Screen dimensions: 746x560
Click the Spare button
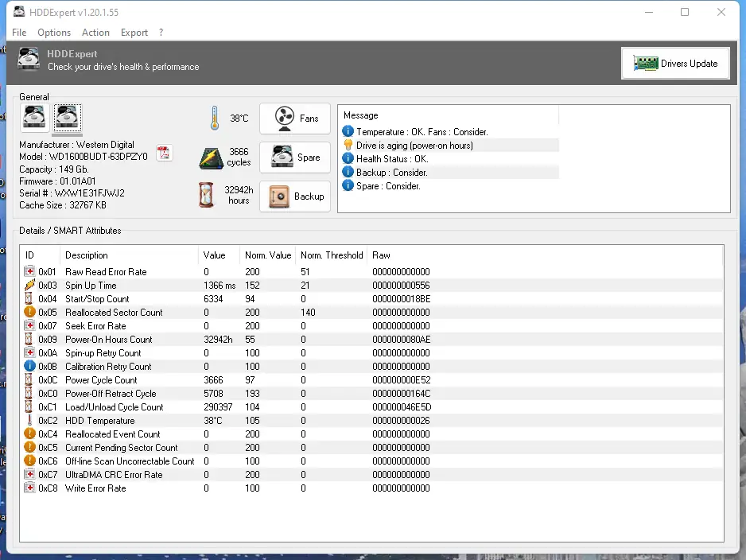tap(295, 157)
